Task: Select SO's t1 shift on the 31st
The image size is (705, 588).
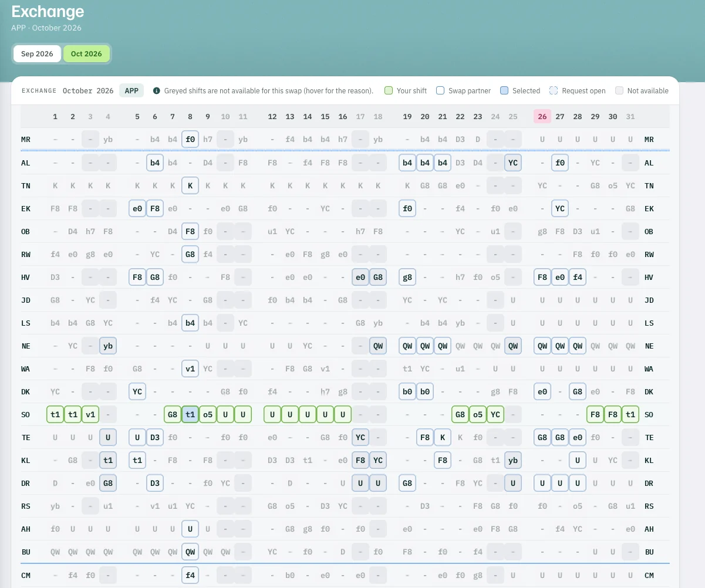Action: [x=630, y=414]
